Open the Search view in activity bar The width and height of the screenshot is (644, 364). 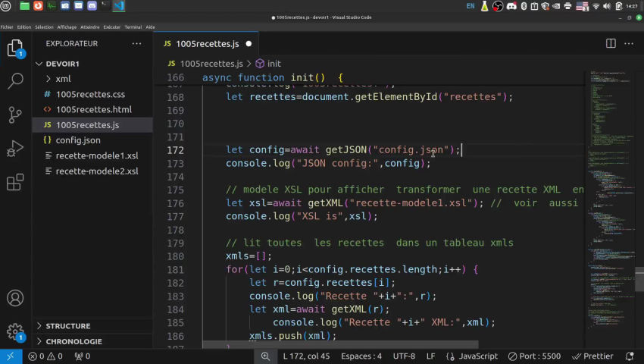[x=15, y=81]
